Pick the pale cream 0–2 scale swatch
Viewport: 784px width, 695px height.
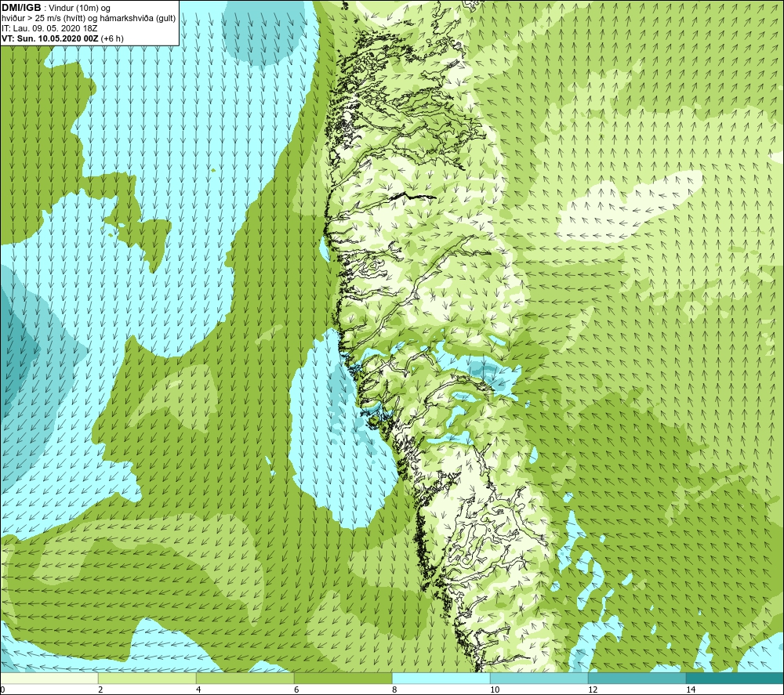click(49, 678)
